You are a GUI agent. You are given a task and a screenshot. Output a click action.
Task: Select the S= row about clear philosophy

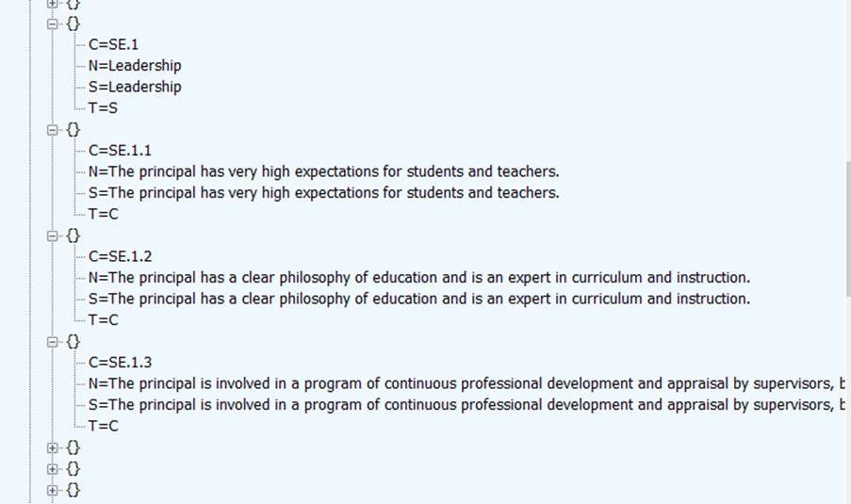click(418, 299)
